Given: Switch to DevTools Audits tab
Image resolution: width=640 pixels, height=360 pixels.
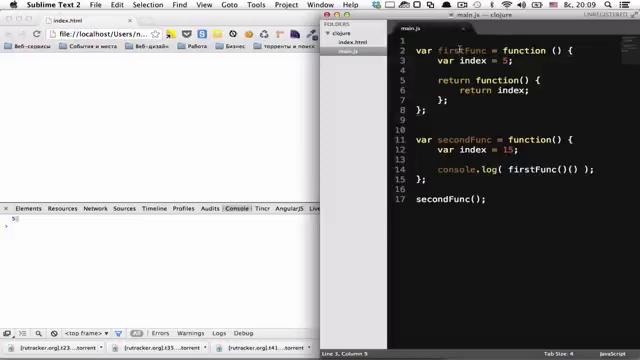Looking at the screenshot, I should click(210, 209).
